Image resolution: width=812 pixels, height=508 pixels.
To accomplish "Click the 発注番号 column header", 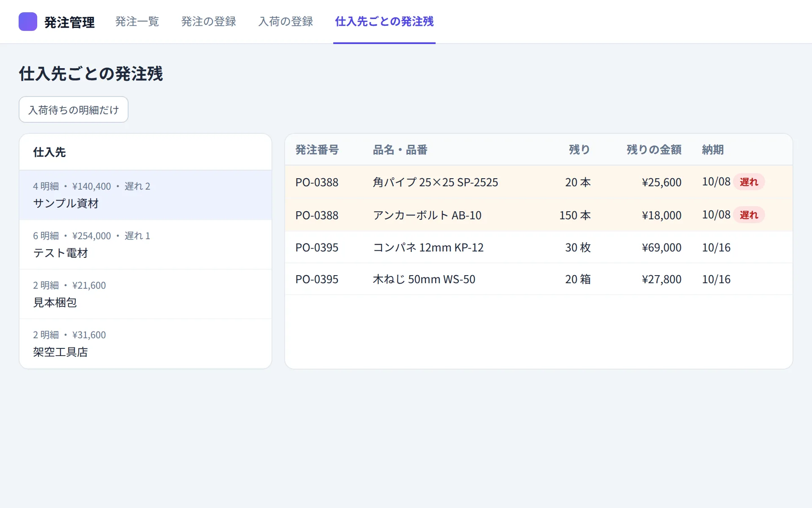I will click(x=317, y=150).
